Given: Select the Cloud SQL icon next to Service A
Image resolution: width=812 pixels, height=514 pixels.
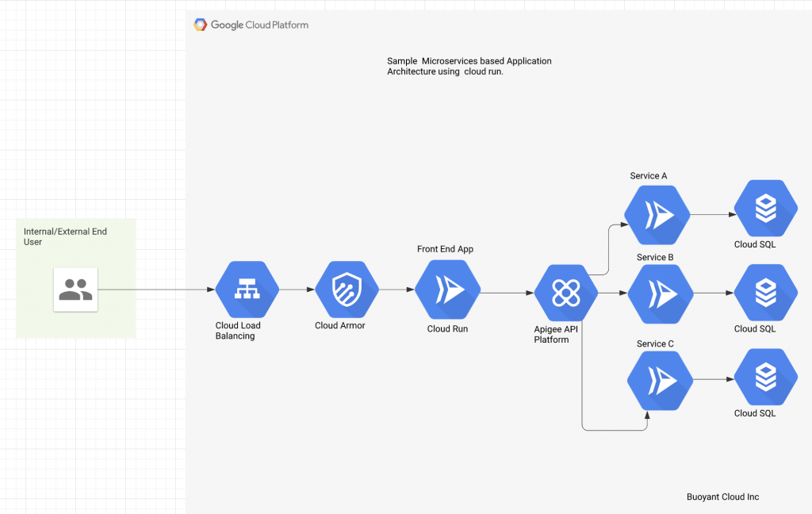Looking at the screenshot, I should pyautogui.click(x=766, y=209).
